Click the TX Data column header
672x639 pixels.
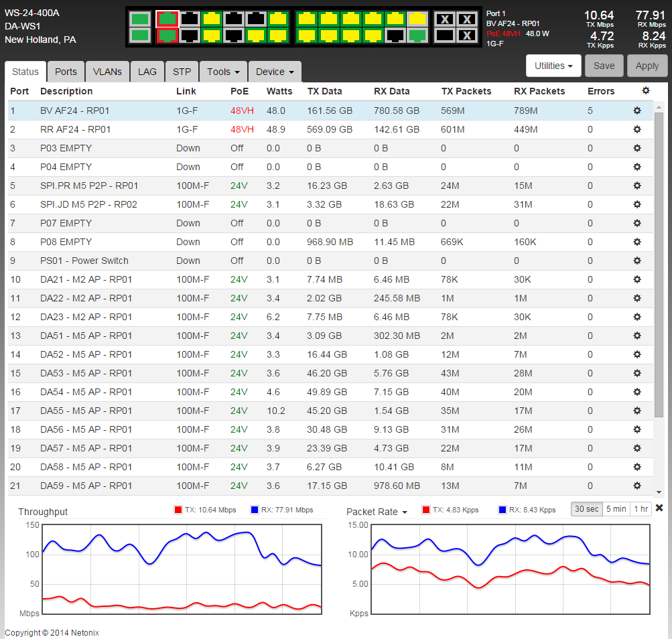coord(324,91)
